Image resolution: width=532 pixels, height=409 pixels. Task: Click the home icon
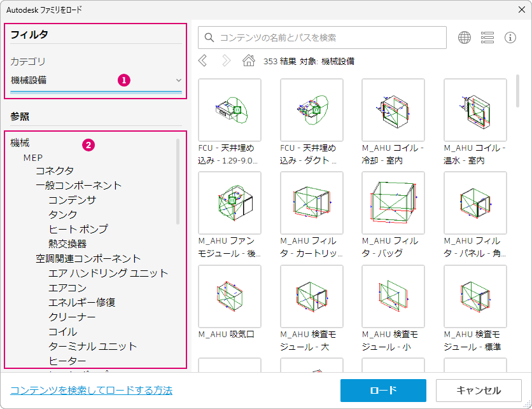pyautogui.click(x=249, y=61)
